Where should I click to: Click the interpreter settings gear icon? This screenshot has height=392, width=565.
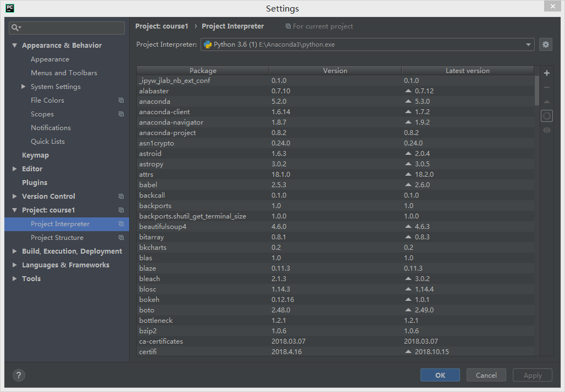pyautogui.click(x=546, y=44)
